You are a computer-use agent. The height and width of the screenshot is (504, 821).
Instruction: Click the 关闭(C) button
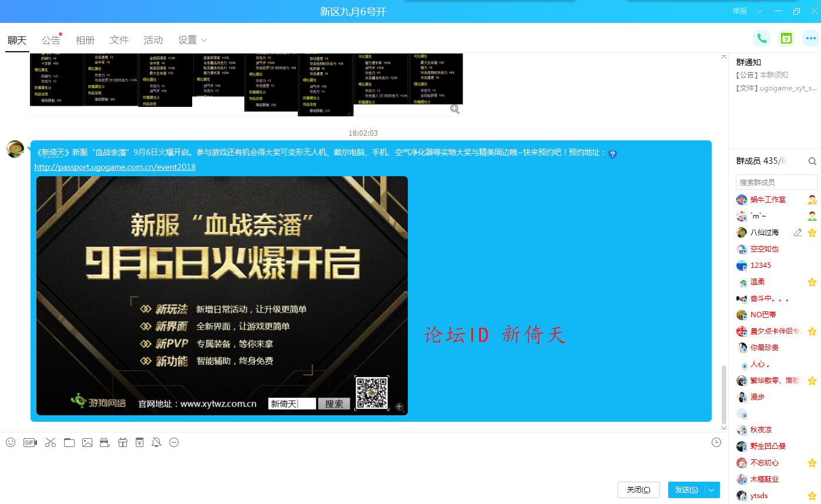click(x=639, y=490)
